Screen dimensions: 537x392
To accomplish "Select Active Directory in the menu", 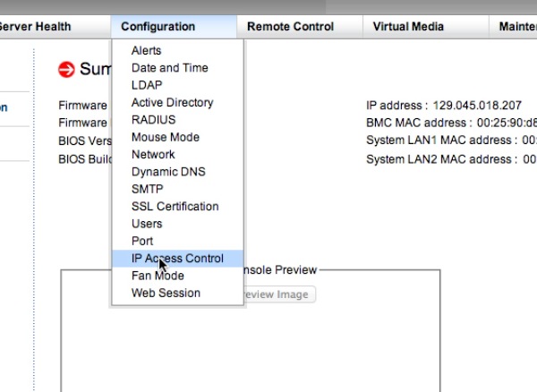I will click(172, 103).
